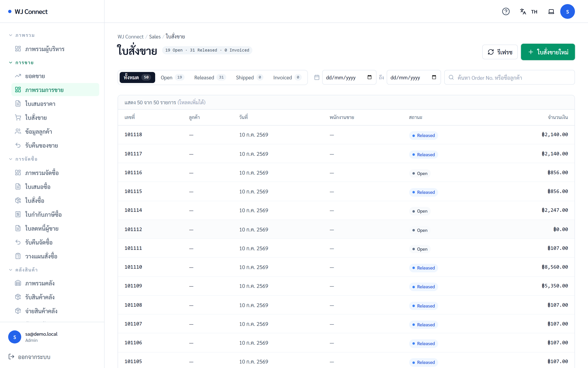The image size is (588, 368).
Task: Click the ใบสั่งซื้อ package icon
Action: (18, 200)
